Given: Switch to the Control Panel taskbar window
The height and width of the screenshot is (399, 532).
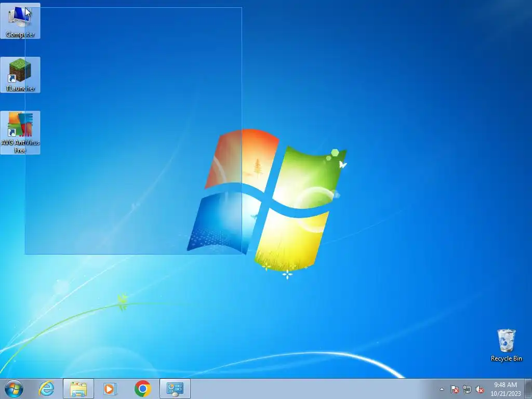Looking at the screenshot, I should tap(175, 389).
